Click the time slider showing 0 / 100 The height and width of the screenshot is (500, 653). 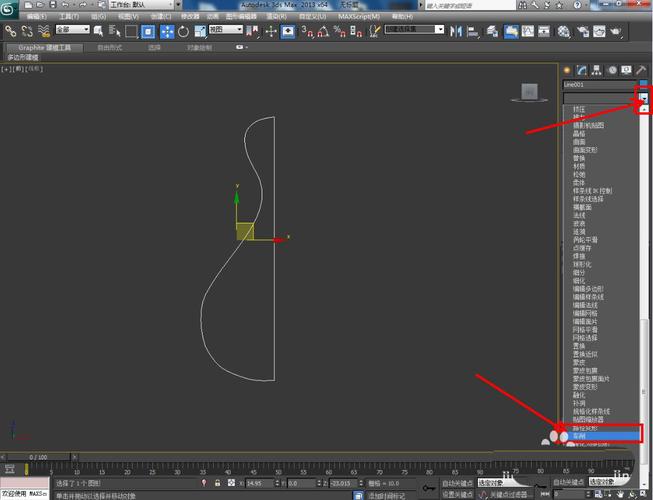(x=38, y=457)
